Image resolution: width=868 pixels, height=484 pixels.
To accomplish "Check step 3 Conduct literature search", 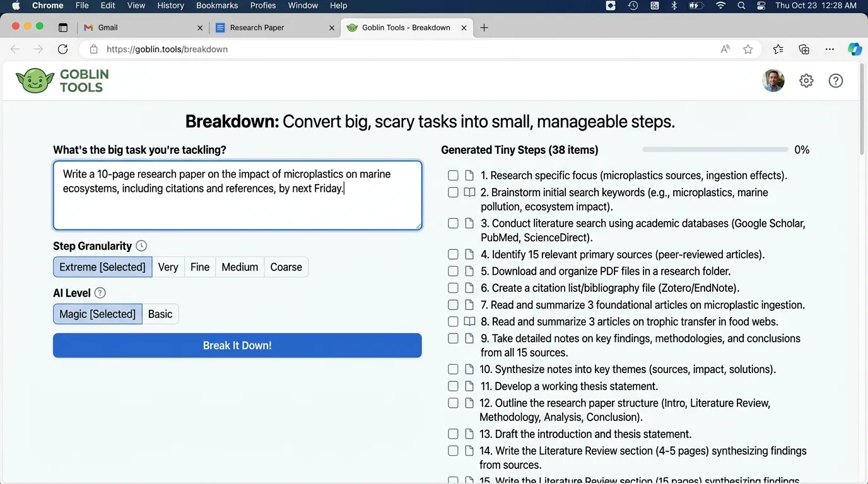I will (453, 223).
